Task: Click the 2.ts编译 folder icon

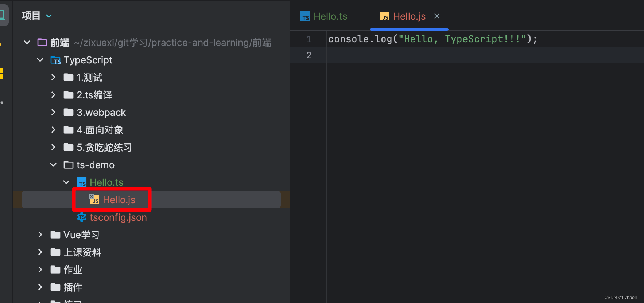Action: coord(69,95)
